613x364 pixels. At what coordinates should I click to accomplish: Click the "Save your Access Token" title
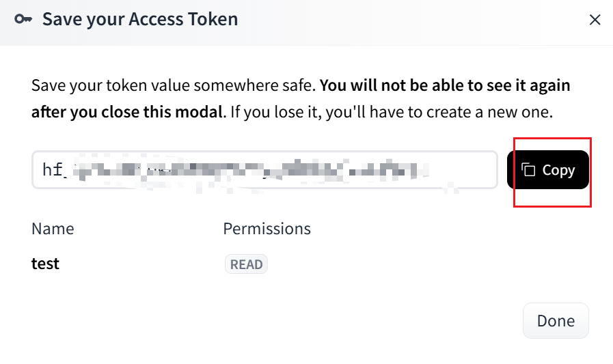(x=140, y=19)
